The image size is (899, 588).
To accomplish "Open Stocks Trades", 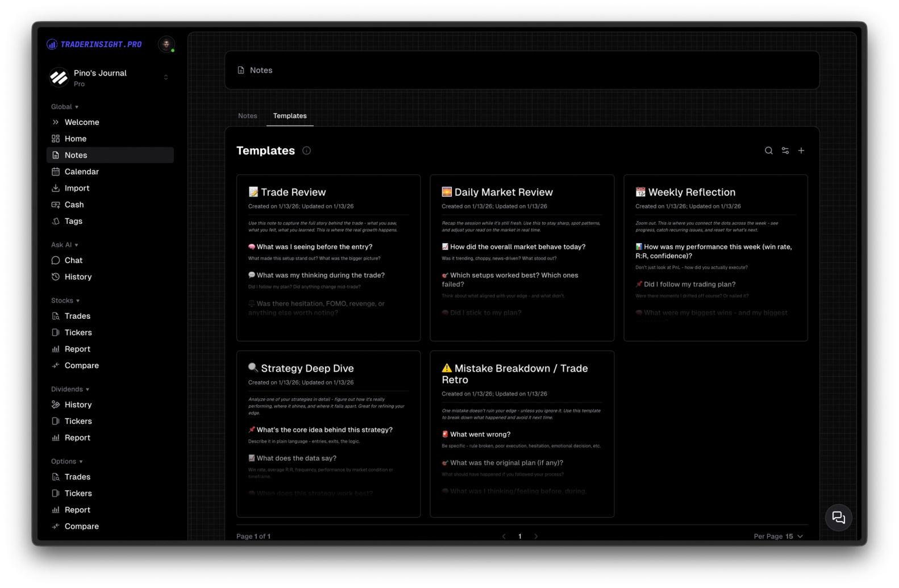I will [x=110, y=316].
